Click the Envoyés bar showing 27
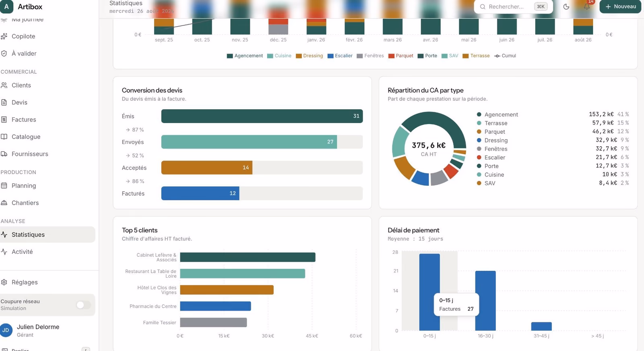 pyautogui.click(x=249, y=142)
